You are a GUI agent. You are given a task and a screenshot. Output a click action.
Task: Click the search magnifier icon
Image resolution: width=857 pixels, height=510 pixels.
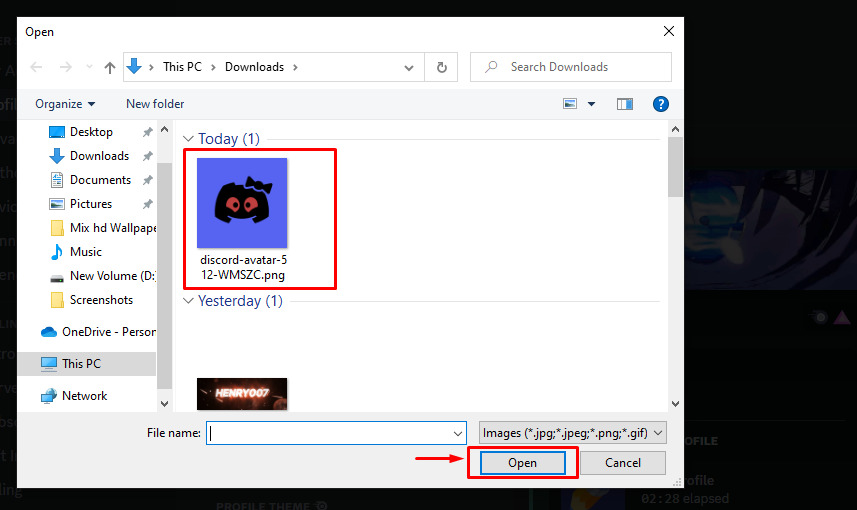point(491,67)
